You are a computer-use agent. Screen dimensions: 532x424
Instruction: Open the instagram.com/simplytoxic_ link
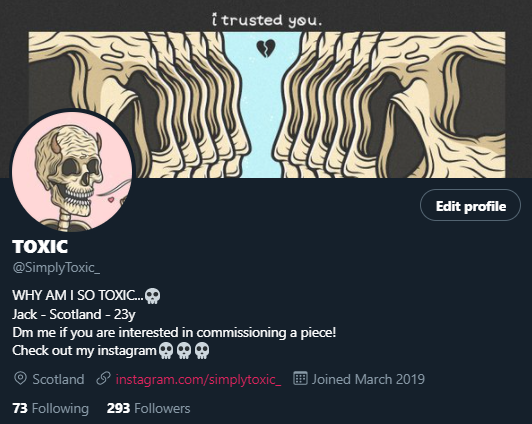point(198,379)
